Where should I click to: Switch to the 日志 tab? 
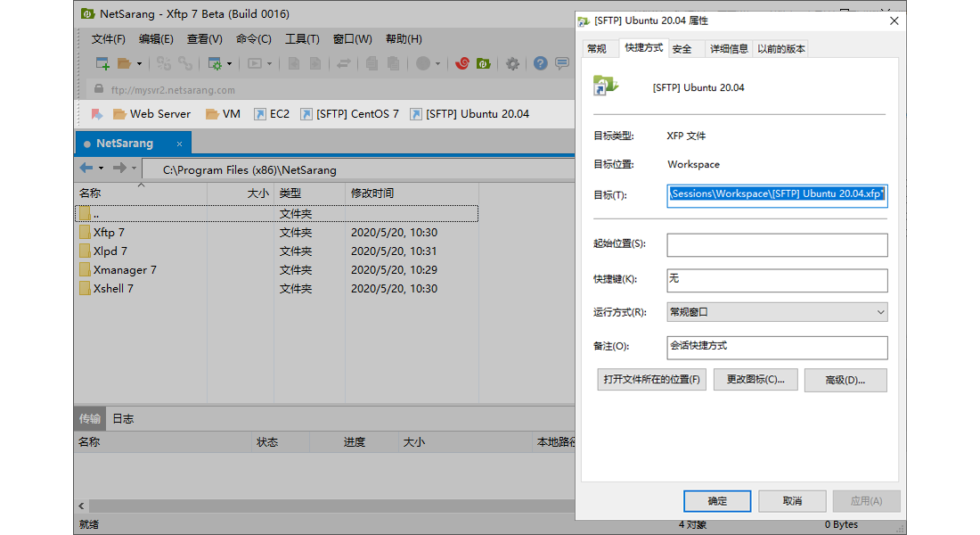pos(123,418)
